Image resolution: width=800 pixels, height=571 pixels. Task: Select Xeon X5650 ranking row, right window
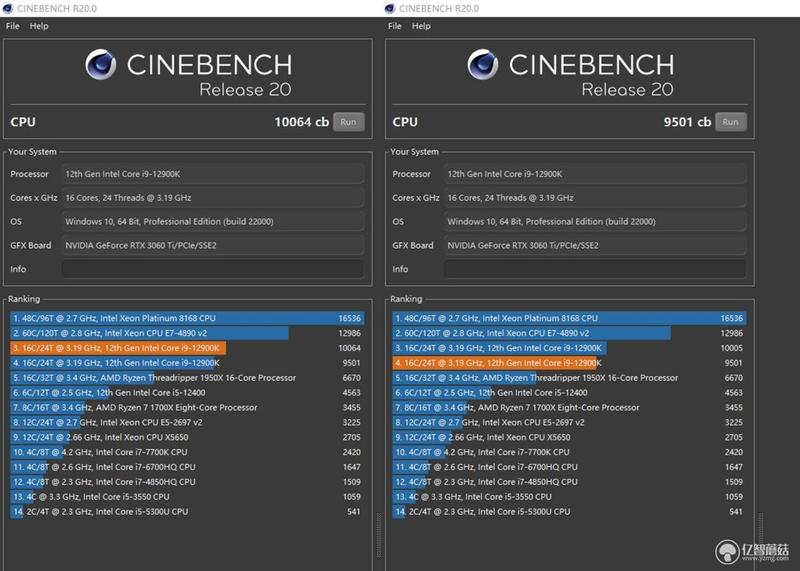[569, 437]
